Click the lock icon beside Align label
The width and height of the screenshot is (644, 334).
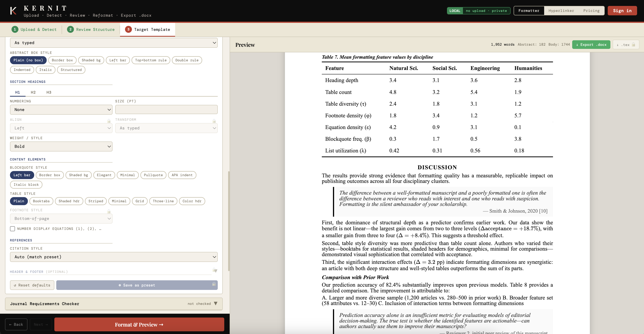109,121
